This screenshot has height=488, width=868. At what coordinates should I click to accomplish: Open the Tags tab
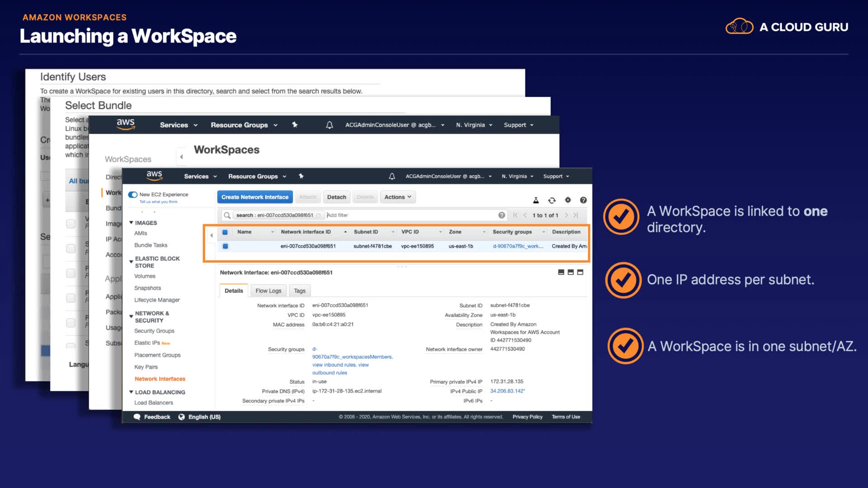coord(299,291)
